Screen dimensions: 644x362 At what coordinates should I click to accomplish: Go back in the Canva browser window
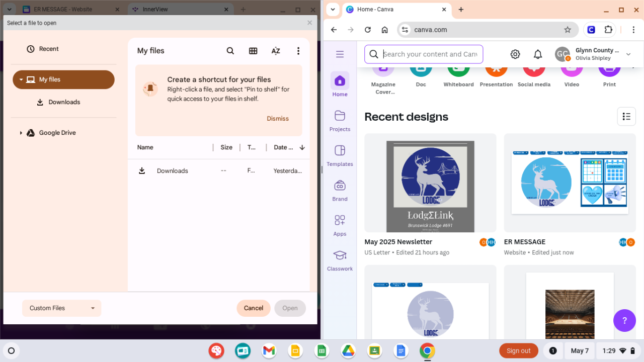coord(334,30)
